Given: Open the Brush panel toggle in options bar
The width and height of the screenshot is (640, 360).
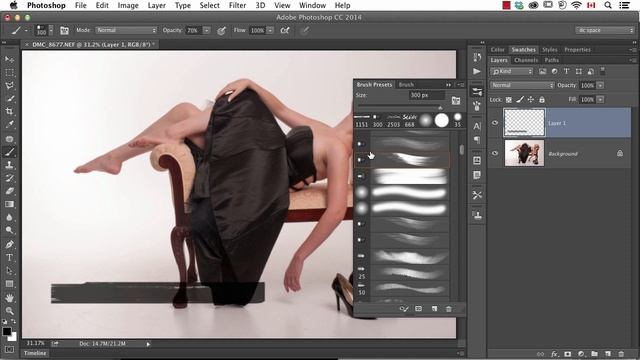Looking at the screenshot, I should [64, 31].
